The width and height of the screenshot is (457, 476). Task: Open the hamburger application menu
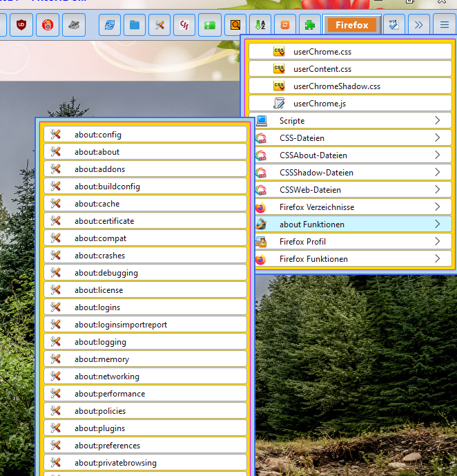click(445, 26)
